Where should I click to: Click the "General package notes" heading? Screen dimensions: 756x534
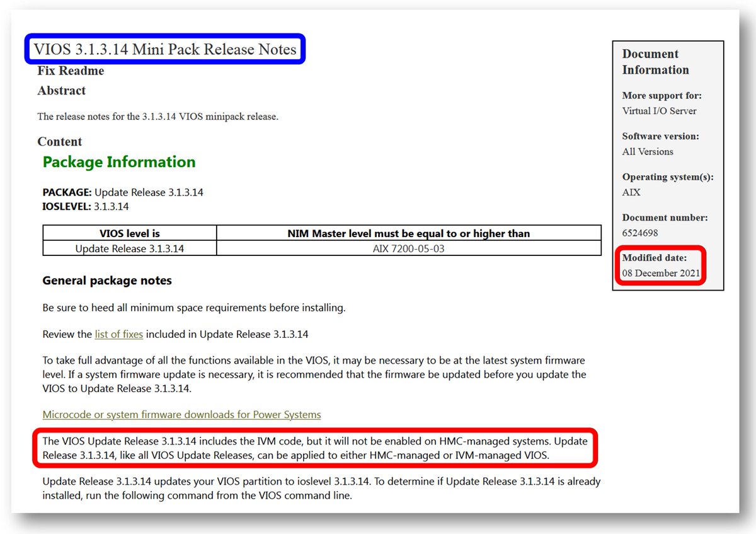106,281
